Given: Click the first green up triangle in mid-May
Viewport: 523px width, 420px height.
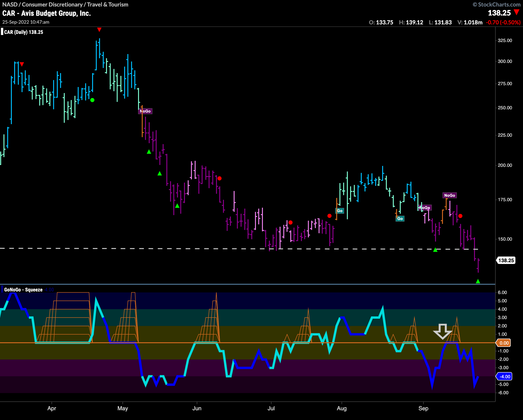Looking at the screenshot, I should (x=149, y=152).
